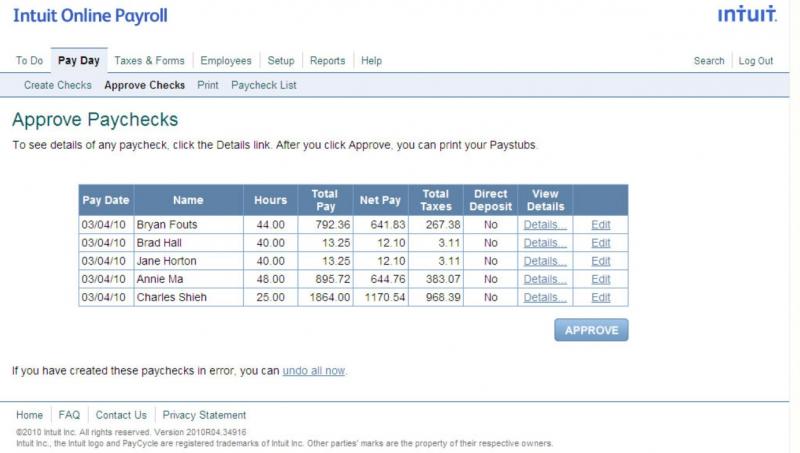This screenshot has height=453, width=800.
Task: Click the Pay Date column header
Action: (x=106, y=200)
